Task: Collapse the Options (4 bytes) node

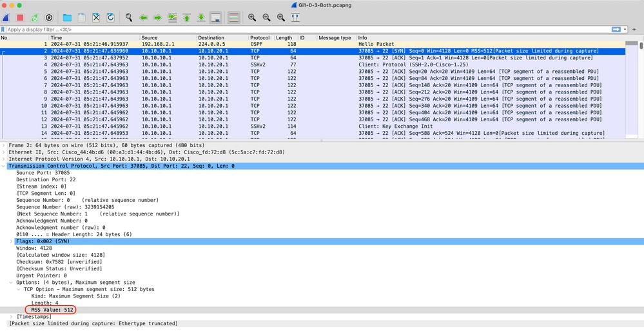Action: (11, 283)
